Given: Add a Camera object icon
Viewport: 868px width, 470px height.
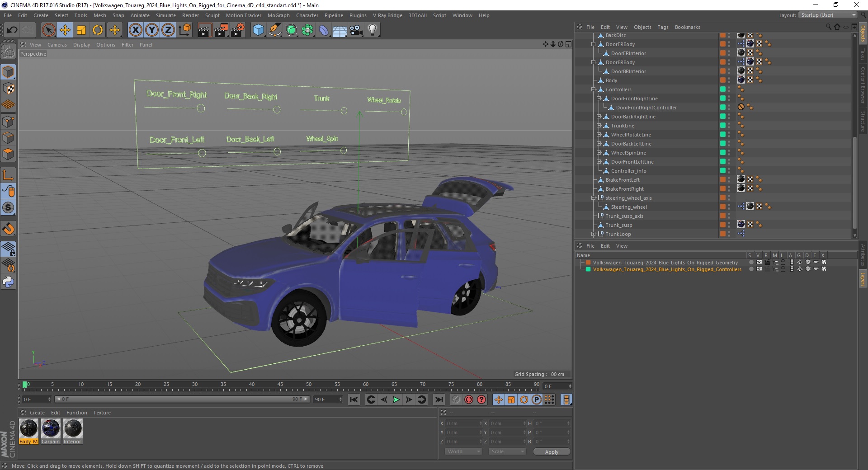Looking at the screenshot, I should [356, 30].
